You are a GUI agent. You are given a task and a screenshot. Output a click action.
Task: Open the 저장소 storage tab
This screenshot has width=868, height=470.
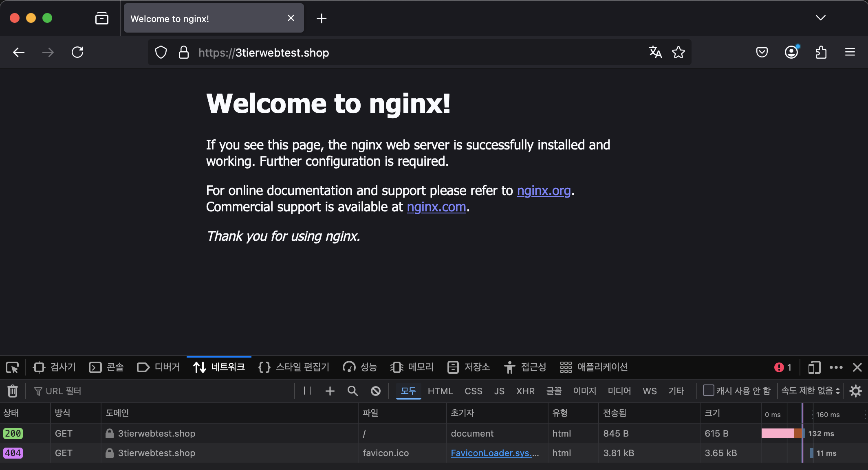point(469,367)
